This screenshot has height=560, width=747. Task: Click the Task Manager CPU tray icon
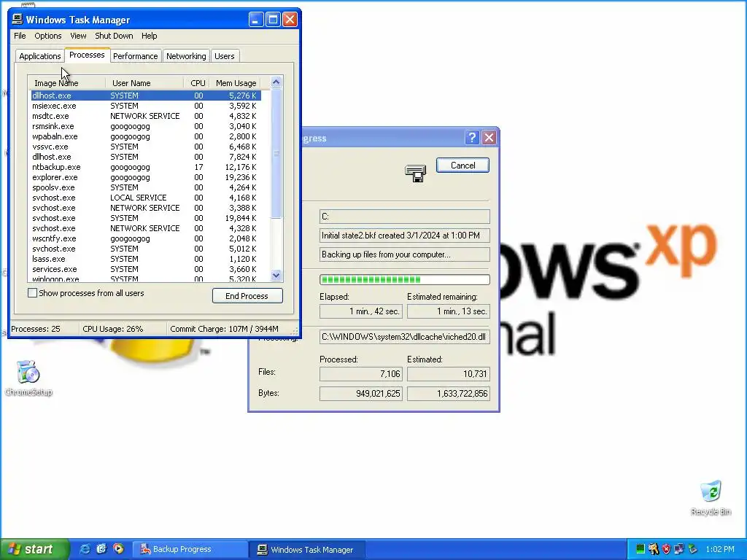click(640, 549)
